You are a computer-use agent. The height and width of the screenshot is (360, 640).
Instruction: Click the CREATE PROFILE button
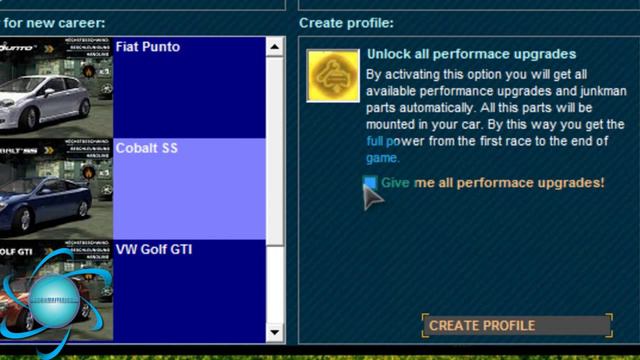click(517, 326)
